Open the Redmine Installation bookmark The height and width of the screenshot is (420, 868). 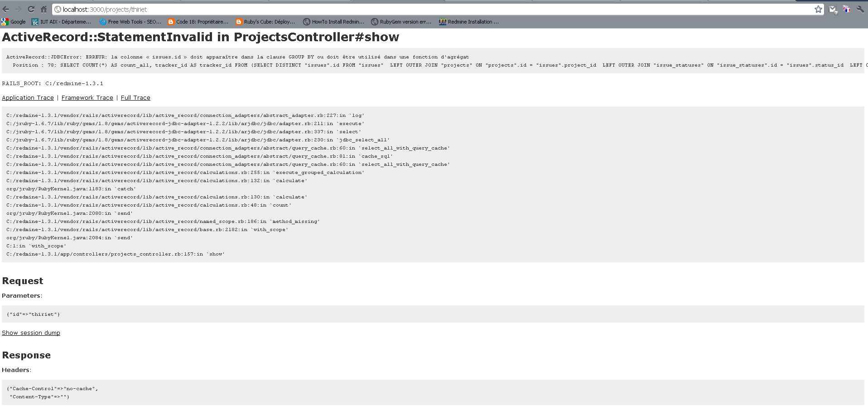point(469,22)
